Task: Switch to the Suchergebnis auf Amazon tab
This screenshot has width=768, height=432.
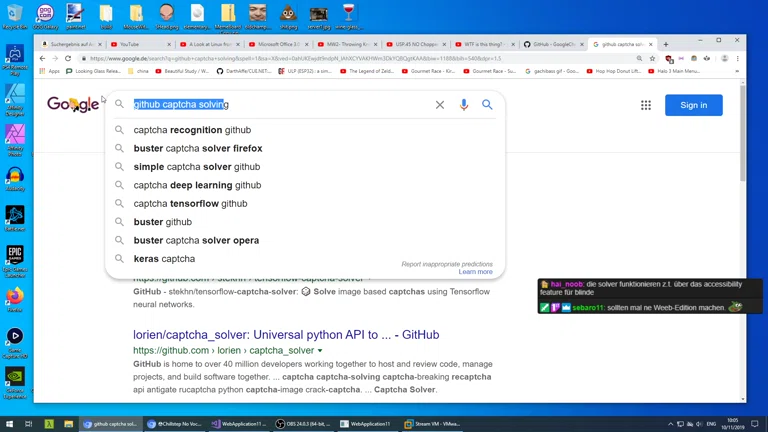Action: coord(72,44)
